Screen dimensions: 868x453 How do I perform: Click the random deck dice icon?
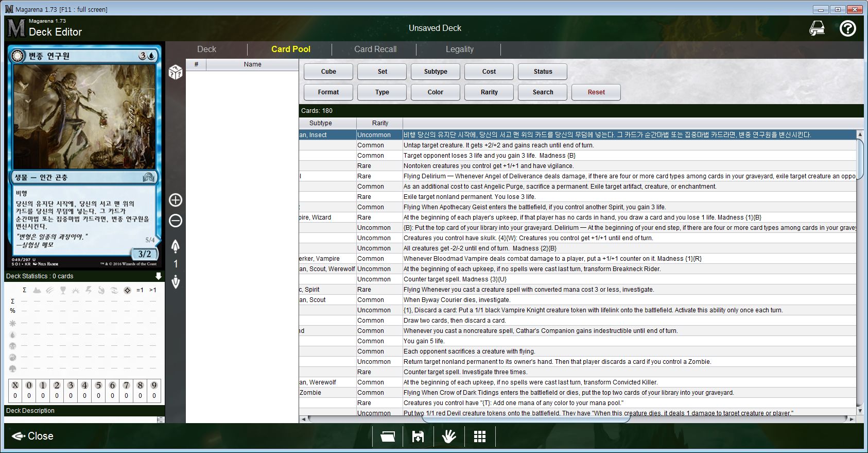point(176,72)
